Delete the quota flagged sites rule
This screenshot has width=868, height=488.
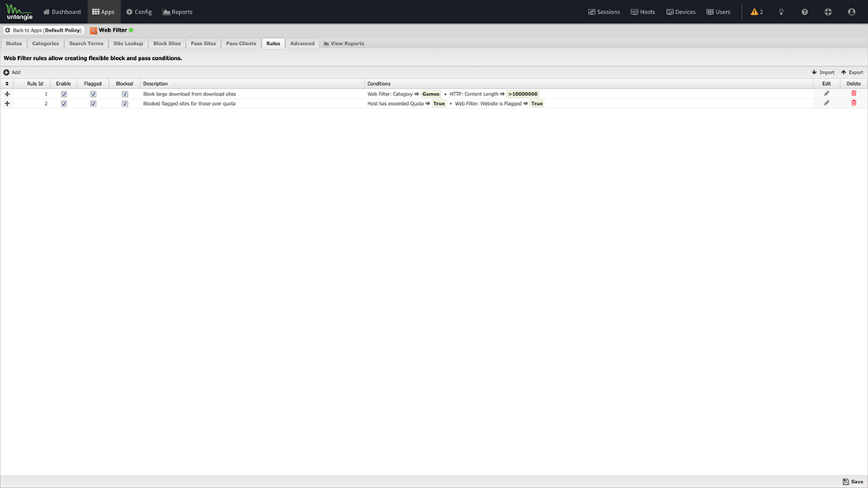pyautogui.click(x=854, y=103)
